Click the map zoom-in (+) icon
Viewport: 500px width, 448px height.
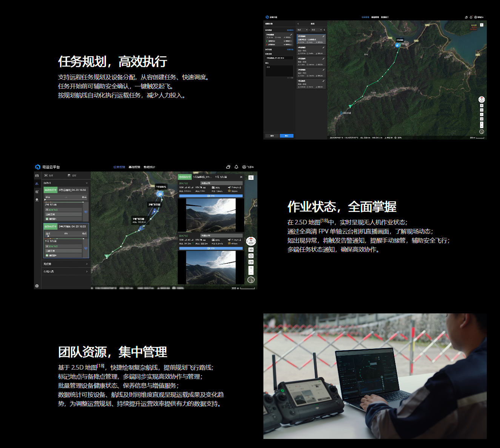click(251, 268)
